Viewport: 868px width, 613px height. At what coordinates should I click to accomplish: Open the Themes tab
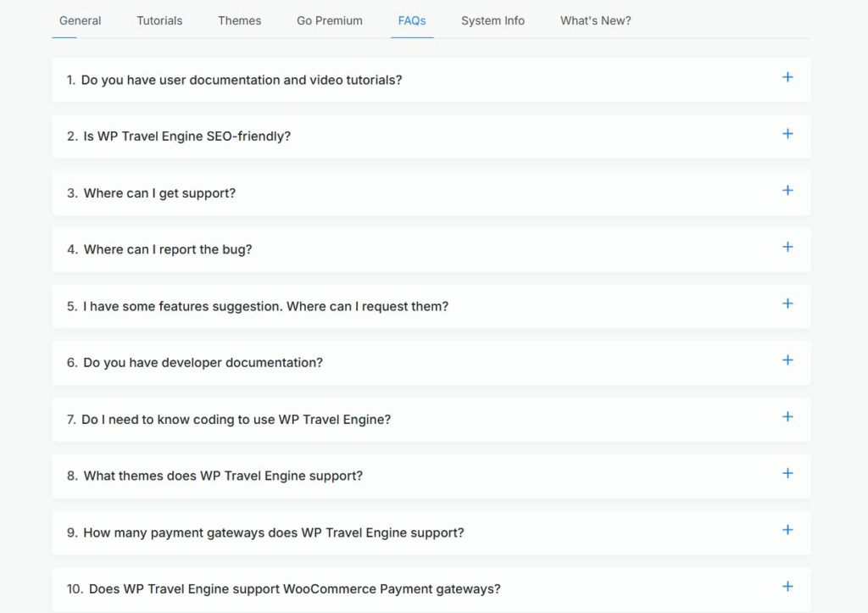pos(239,20)
